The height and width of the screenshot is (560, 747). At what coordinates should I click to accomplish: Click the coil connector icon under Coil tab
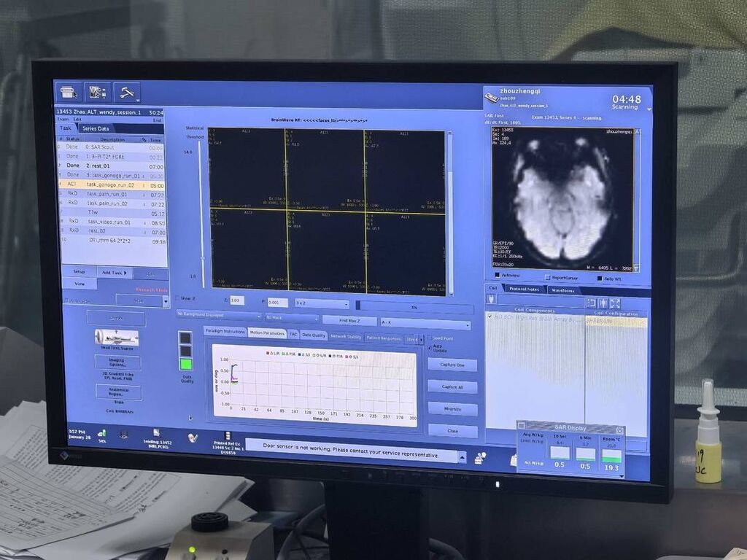[491, 299]
